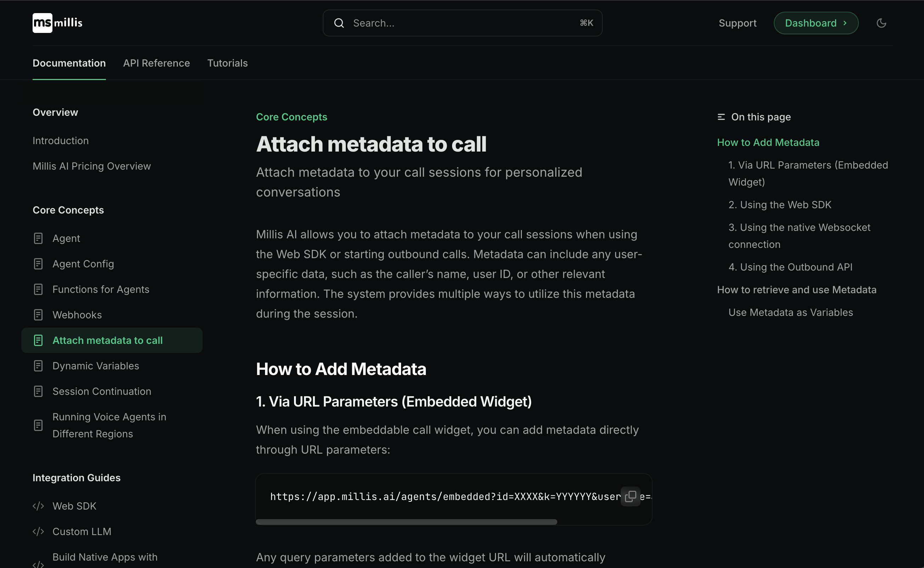Click inside the Search input field
This screenshot has width=924, height=568.
(432, 23)
